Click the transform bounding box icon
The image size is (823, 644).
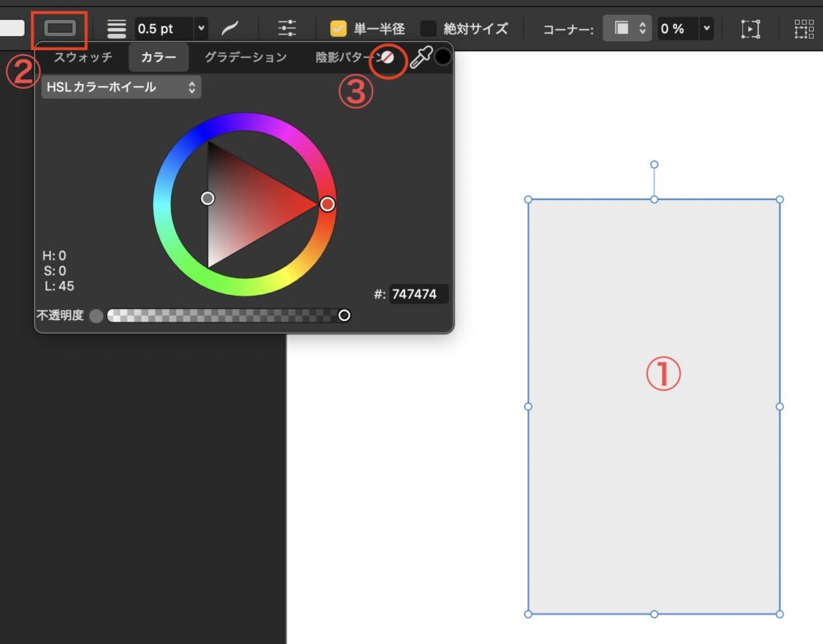tap(751, 29)
